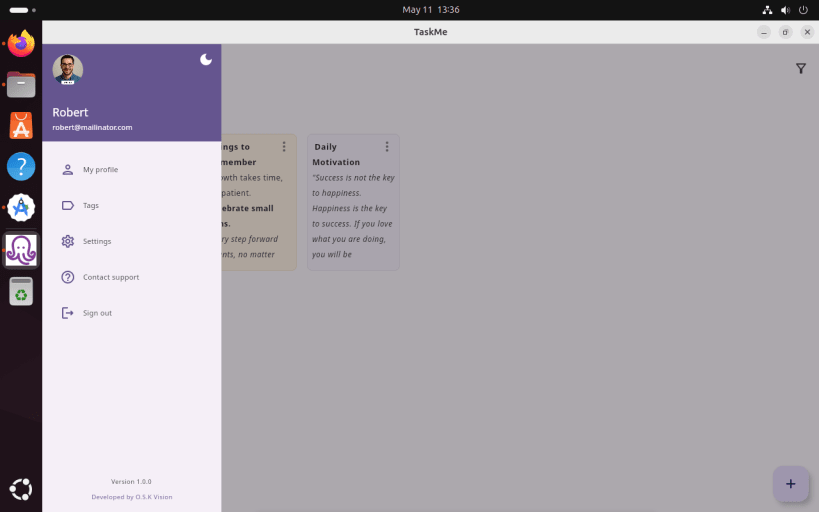Switch to the TaskMe octopus dock icon

click(21, 250)
